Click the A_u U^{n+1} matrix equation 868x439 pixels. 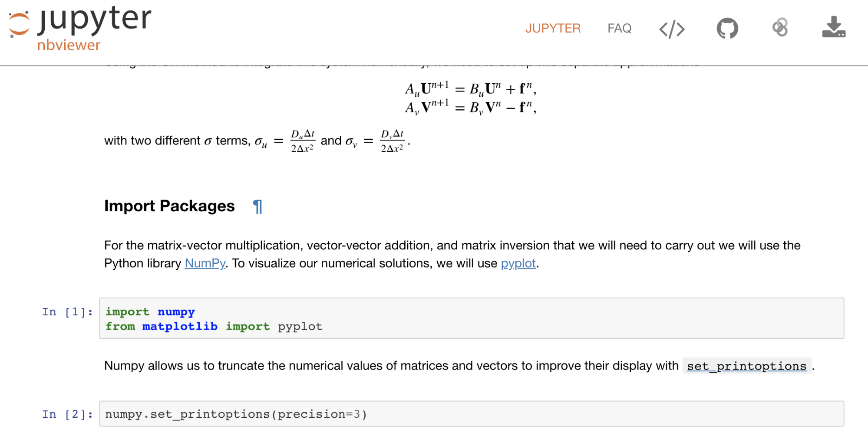coord(470,89)
